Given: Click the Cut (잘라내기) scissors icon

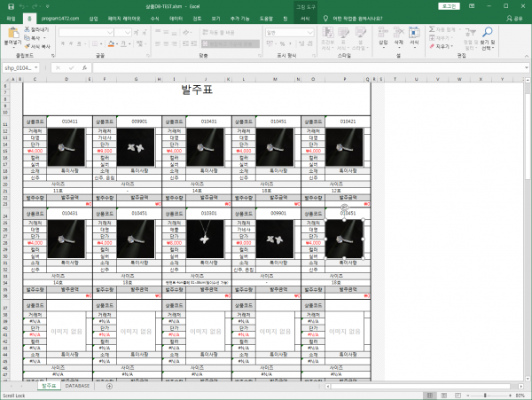Looking at the screenshot, I should 27,28.
